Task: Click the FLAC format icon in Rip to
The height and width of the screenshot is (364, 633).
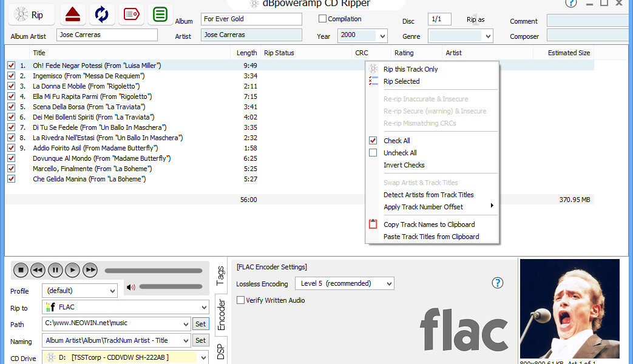Action: coord(50,307)
